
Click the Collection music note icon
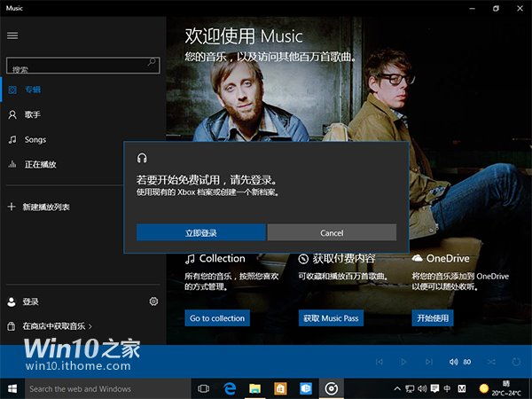pos(190,259)
